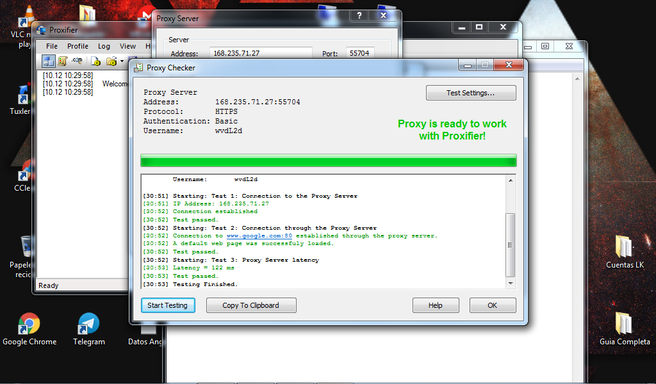Click the log scrollbar up arrow

510,181
